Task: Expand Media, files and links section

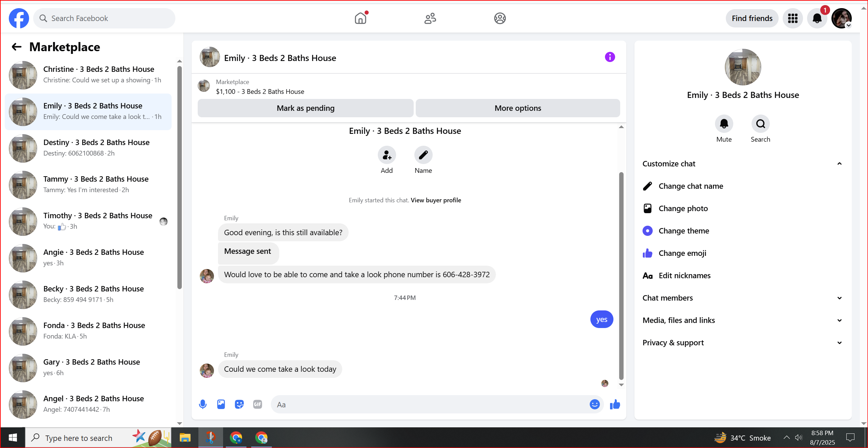Action: 743,320
